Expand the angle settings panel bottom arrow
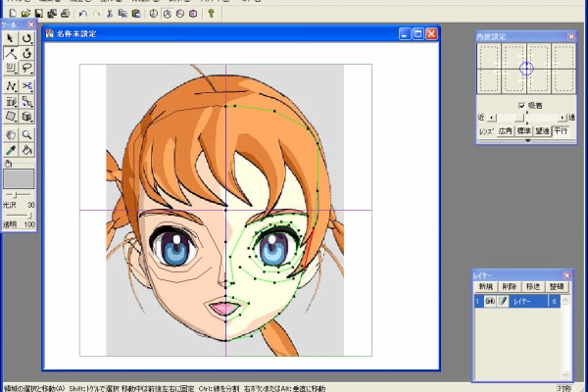The height and width of the screenshot is (392, 588). tap(527, 140)
